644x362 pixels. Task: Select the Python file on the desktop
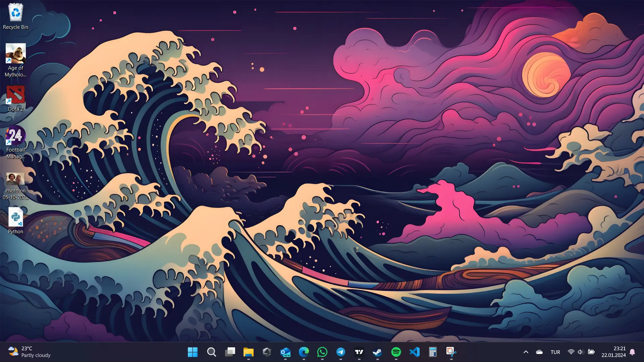15,221
